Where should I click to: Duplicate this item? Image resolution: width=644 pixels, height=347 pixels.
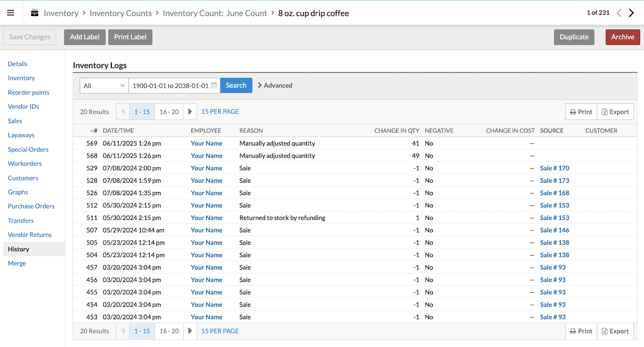(574, 37)
